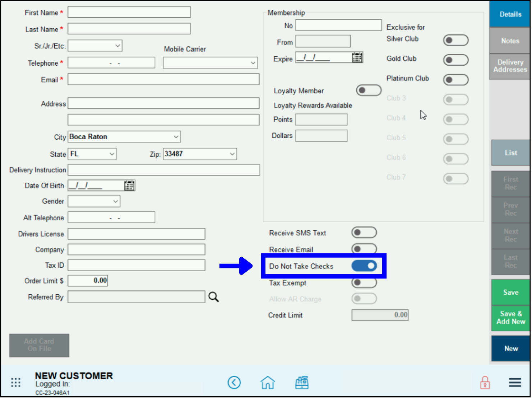Toggle Gold Club exclusive switch

455,60
